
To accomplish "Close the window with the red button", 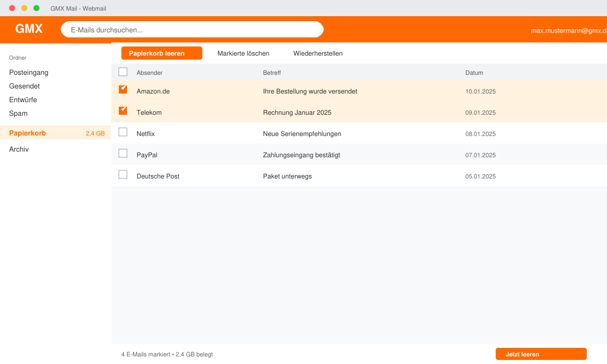I will pos(12,8).
